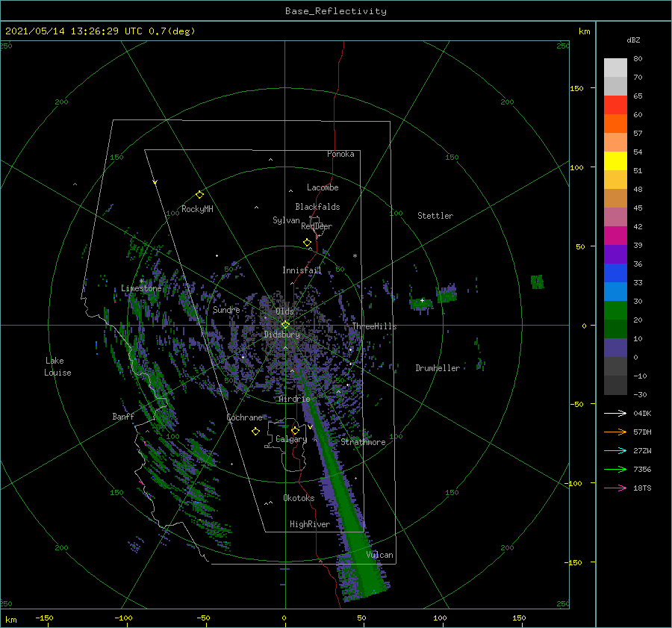Image resolution: width=672 pixels, height=628 pixels.
Task: Click the yellow diamond marker below Cochrane
Action: (x=255, y=432)
